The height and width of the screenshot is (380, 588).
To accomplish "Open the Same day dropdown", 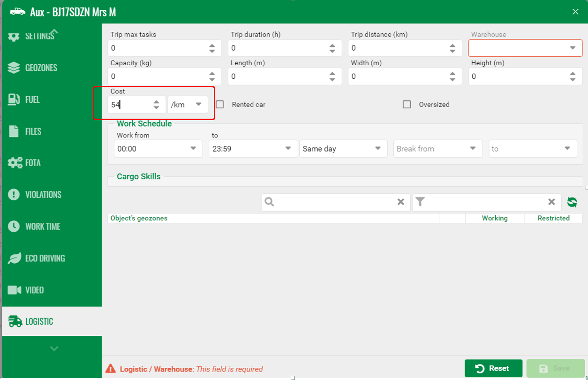I will (x=343, y=149).
